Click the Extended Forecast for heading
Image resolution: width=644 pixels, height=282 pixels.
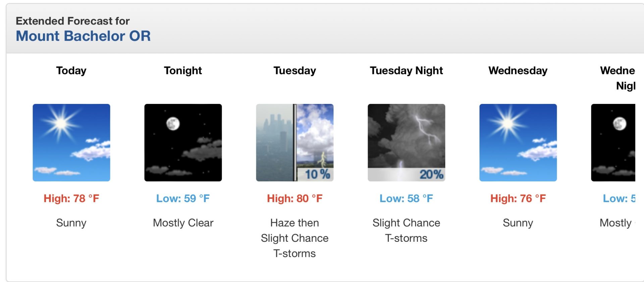[73, 21]
